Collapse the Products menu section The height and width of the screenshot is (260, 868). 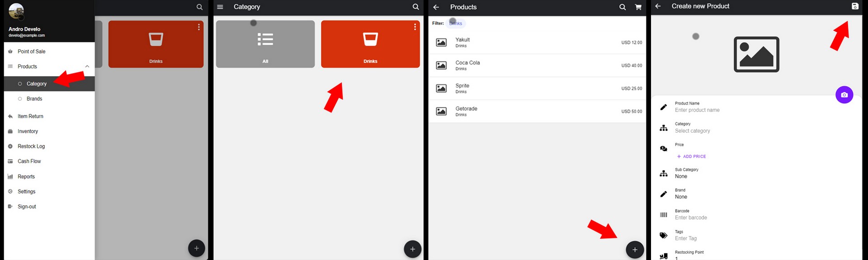click(87, 66)
